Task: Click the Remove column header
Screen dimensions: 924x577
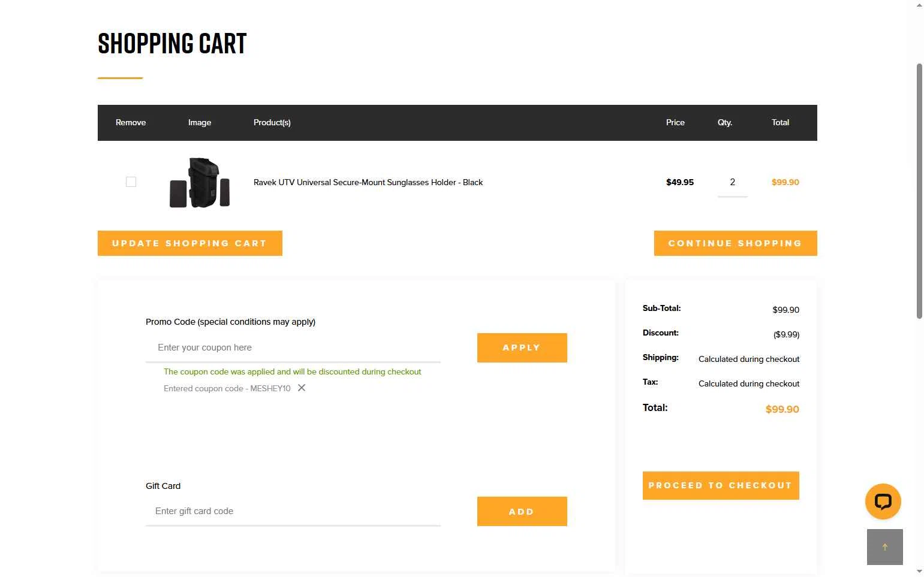Action: [x=131, y=122]
